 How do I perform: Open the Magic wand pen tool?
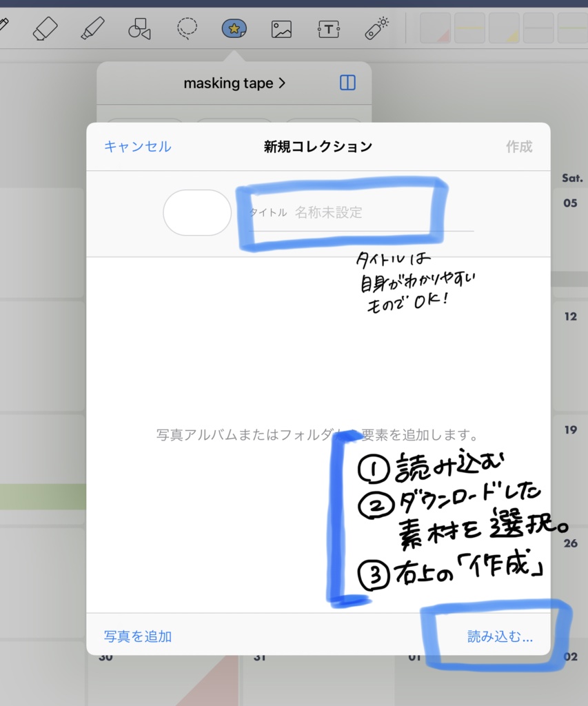tap(375, 28)
